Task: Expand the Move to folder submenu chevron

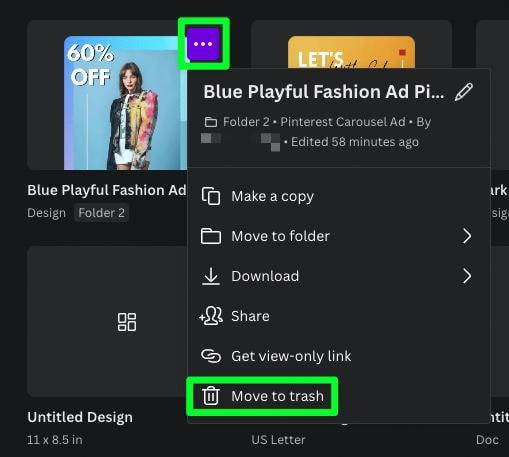Action: [467, 236]
